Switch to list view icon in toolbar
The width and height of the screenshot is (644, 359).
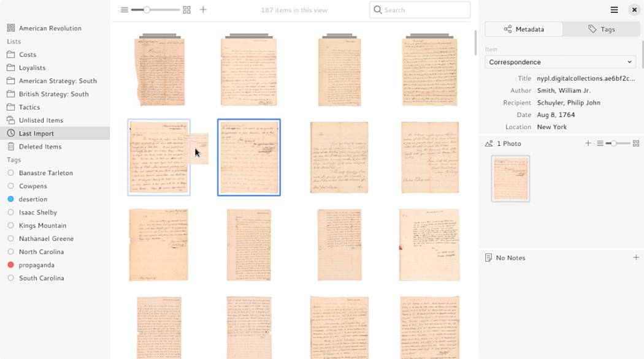pyautogui.click(x=124, y=10)
